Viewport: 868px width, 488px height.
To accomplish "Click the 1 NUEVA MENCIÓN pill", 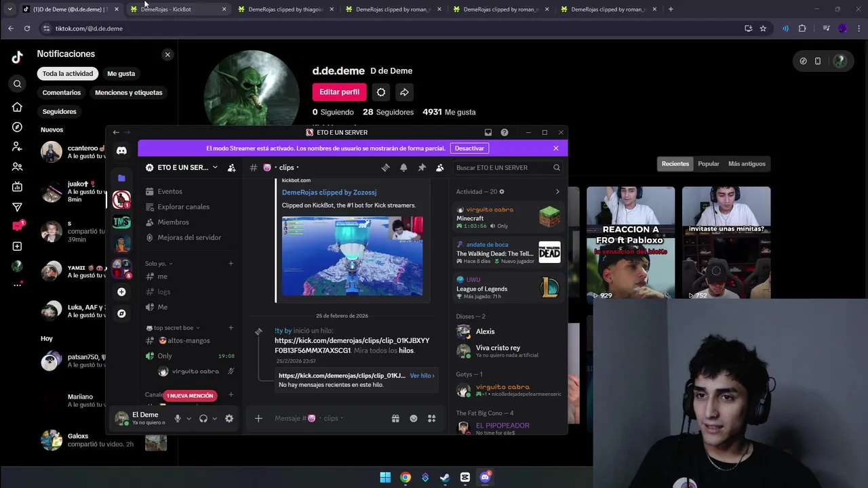I will coord(191,396).
